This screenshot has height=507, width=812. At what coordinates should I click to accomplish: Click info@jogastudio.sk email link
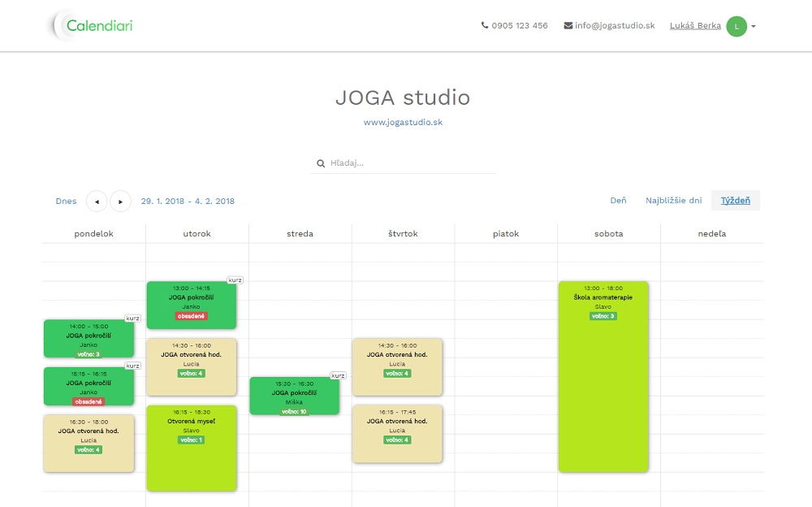615,26
